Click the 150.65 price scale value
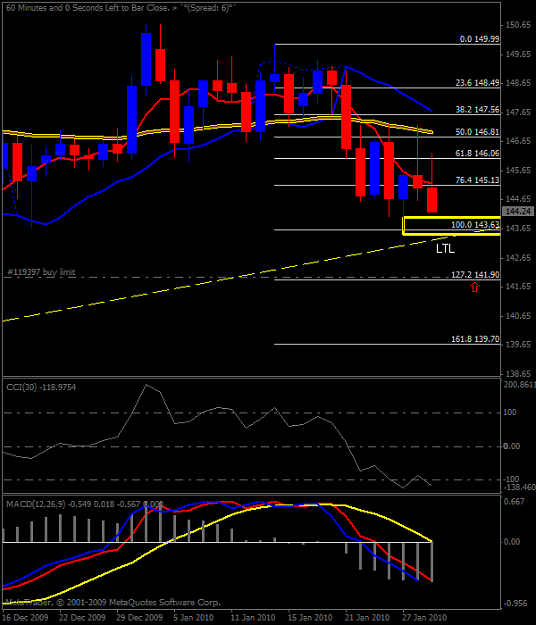This screenshot has height=625, width=536. (518, 25)
